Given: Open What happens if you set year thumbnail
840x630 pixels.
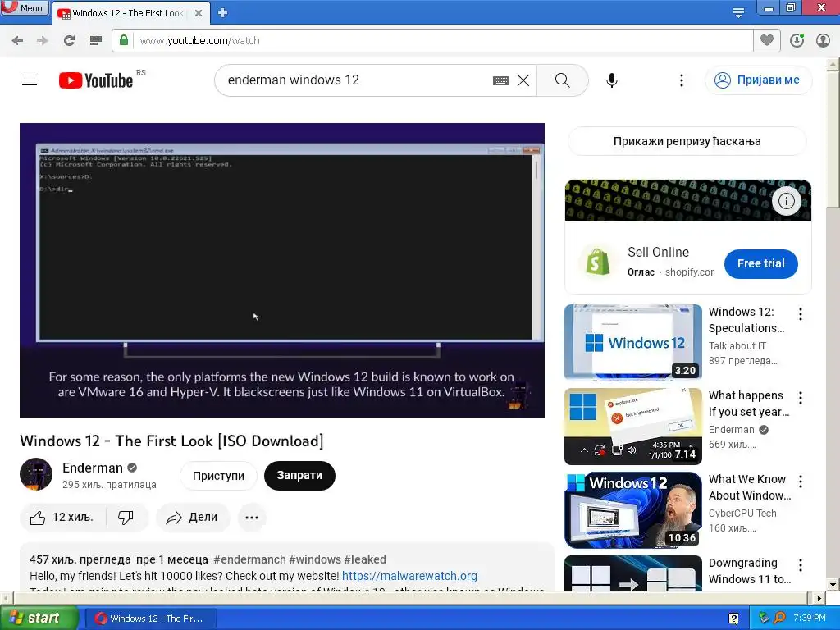Looking at the screenshot, I should tap(633, 426).
